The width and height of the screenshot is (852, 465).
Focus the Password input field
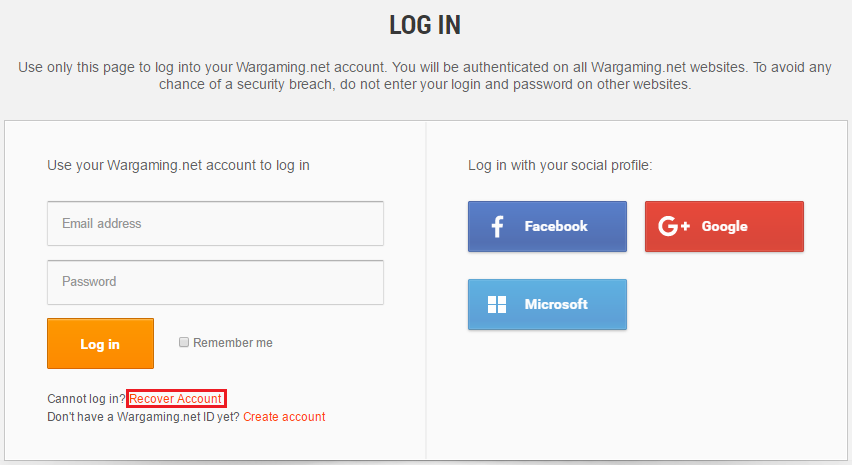pyautogui.click(x=215, y=282)
